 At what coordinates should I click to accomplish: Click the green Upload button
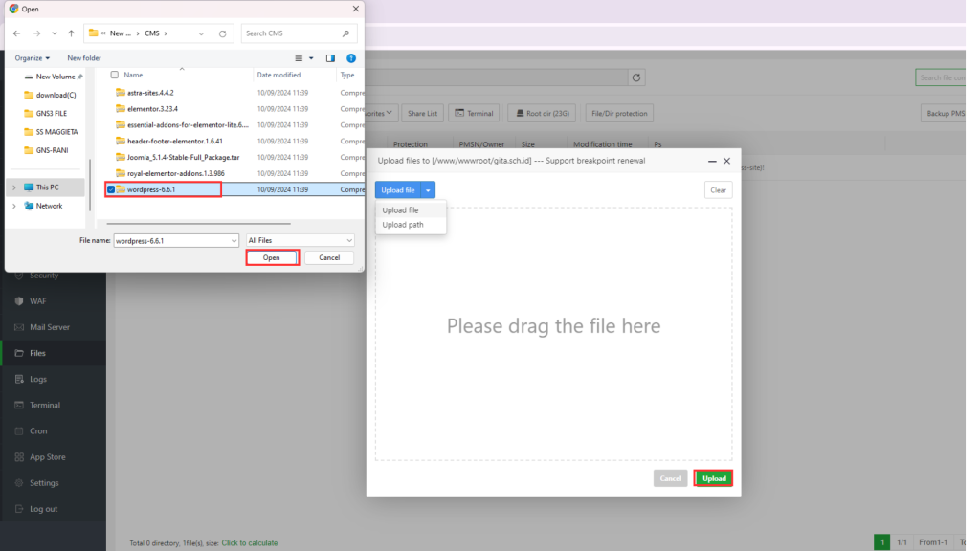pyautogui.click(x=713, y=478)
